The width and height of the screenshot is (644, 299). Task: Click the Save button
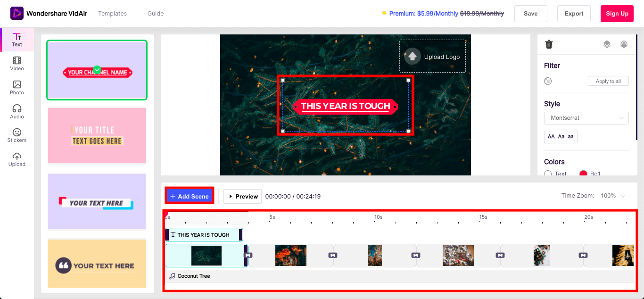coord(531,14)
